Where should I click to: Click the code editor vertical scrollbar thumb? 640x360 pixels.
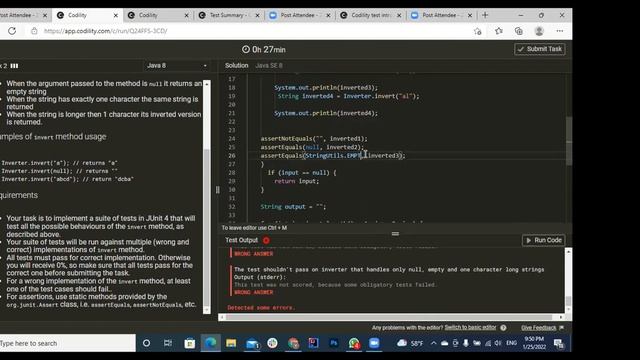point(569,141)
